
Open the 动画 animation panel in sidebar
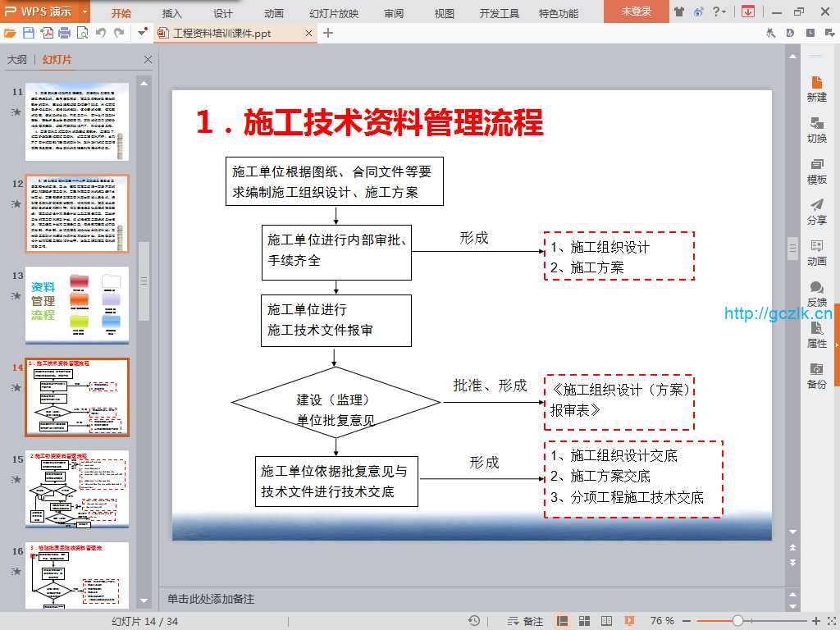pos(816,253)
